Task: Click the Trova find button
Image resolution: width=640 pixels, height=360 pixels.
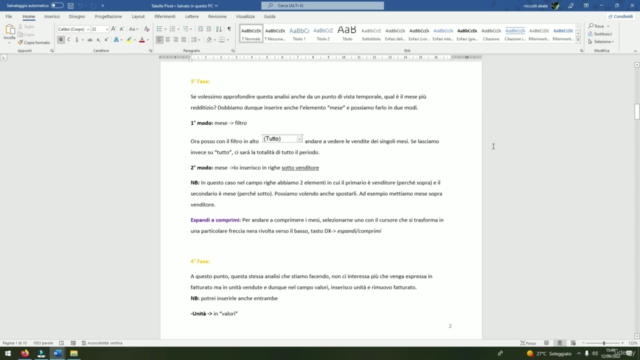Action: pyautogui.click(x=599, y=26)
